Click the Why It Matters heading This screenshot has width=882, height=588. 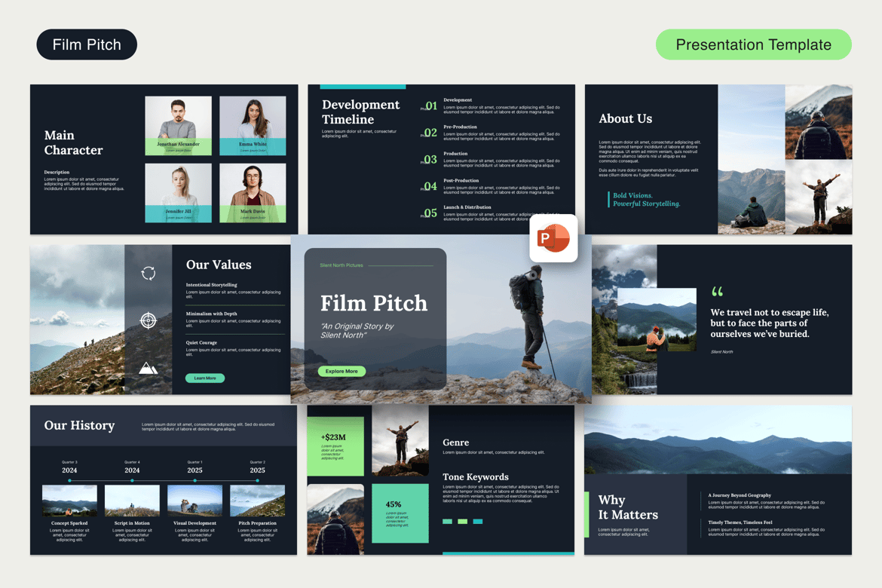point(628,507)
